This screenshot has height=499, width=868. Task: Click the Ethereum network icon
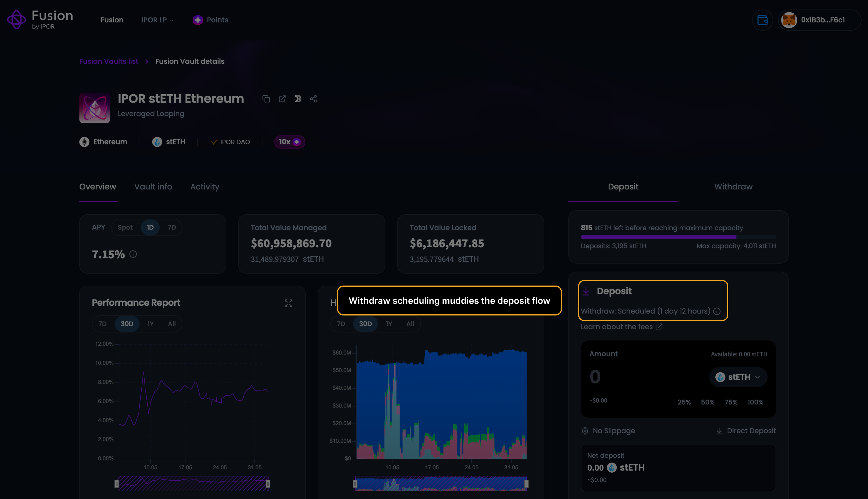[x=84, y=142]
